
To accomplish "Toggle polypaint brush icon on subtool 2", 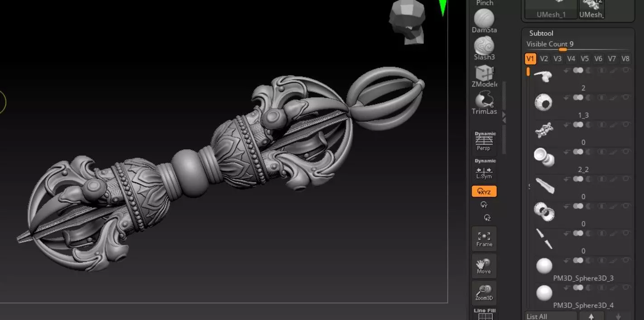I will tap(614, 71).
